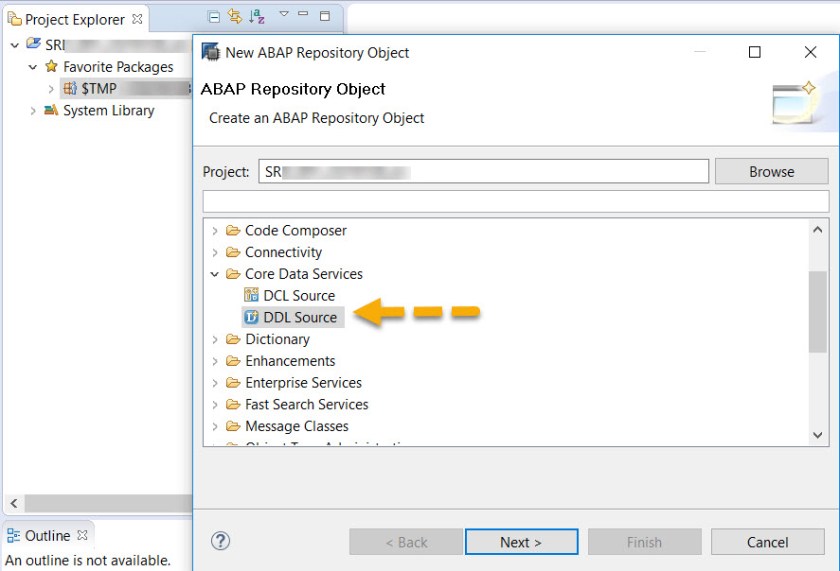
Task: Expand the Code Composer folder
Action: coord(215,231)
